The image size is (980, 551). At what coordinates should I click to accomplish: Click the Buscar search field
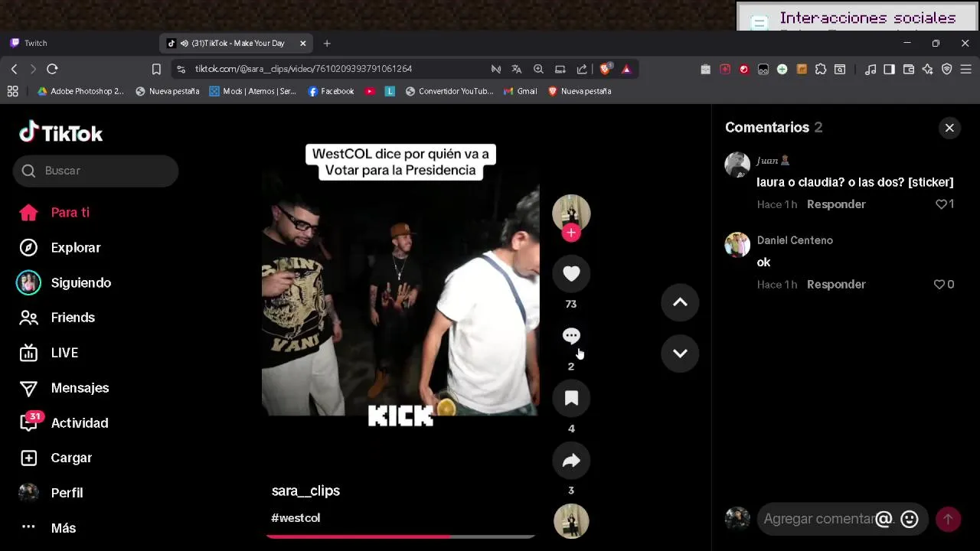click(96, 171)
